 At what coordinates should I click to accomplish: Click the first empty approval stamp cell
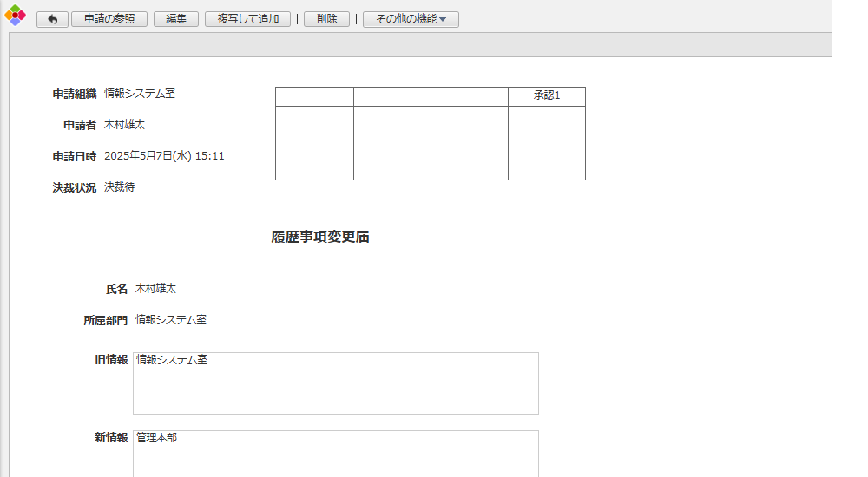click(314, 143)
